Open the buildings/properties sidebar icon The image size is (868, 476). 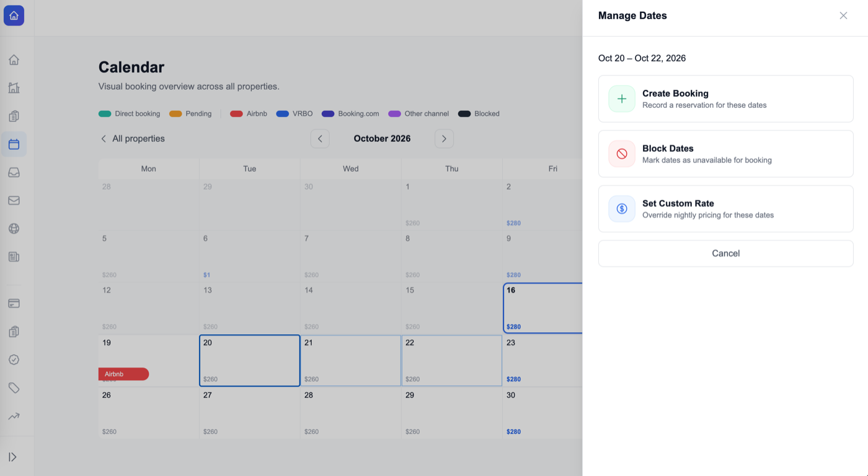click(x=14, y=88)
